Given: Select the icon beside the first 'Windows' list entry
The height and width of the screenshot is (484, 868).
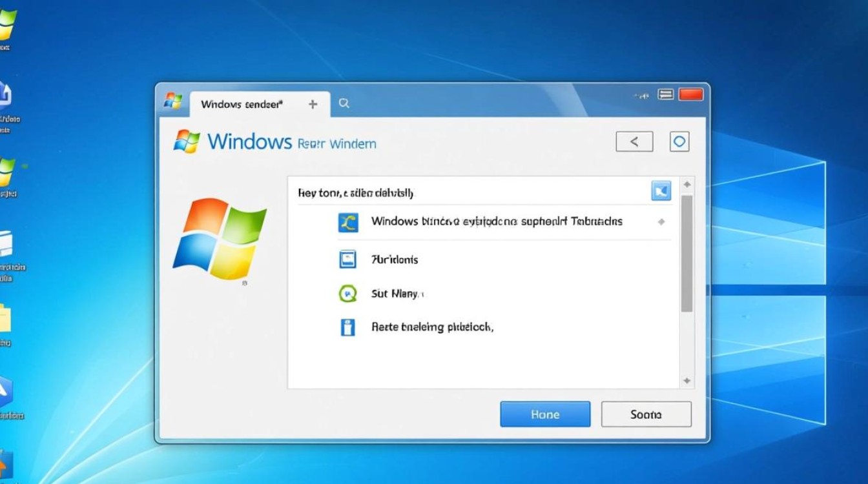Looking at the screenshot, I should pos(347,222).
